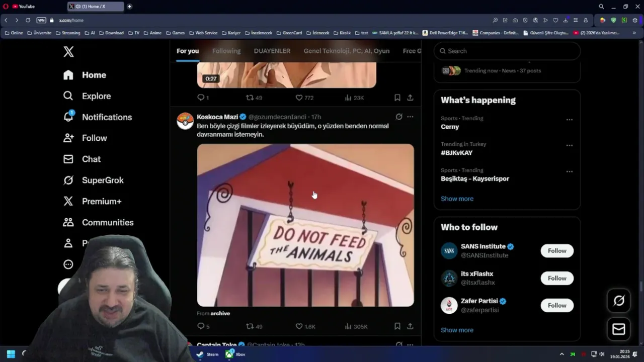The height and width of the screenshot is (362, 644).
Task: Expand the Anime bookmarks folder
Action: (152, 33)
